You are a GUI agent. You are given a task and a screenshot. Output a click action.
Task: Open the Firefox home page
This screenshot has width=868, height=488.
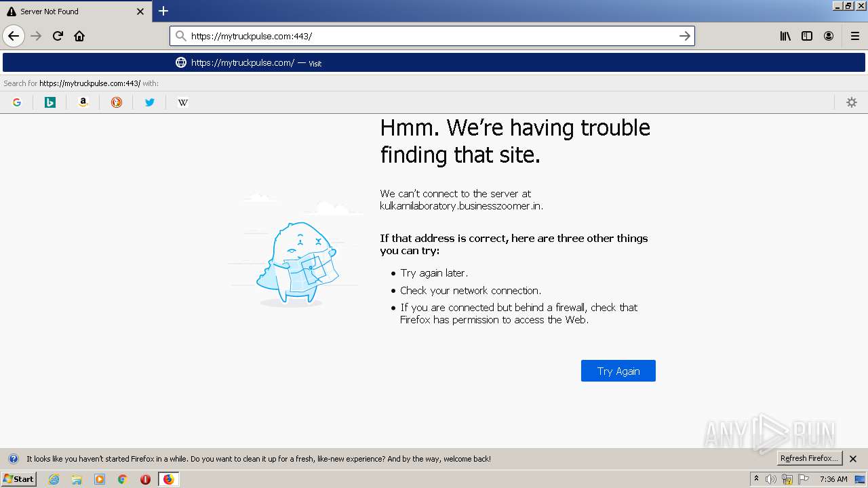pyautogui.click(x=79, y=36)
